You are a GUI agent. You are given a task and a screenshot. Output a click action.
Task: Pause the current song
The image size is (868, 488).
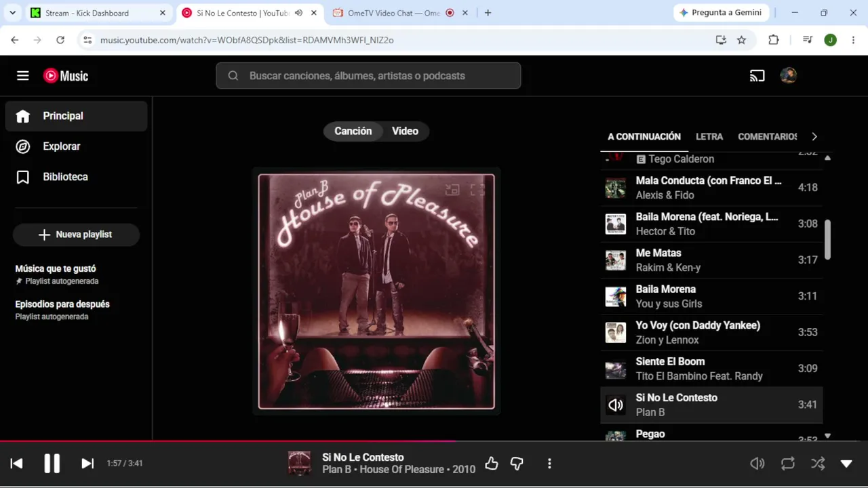pyautogui.click(x=52, y=464)
